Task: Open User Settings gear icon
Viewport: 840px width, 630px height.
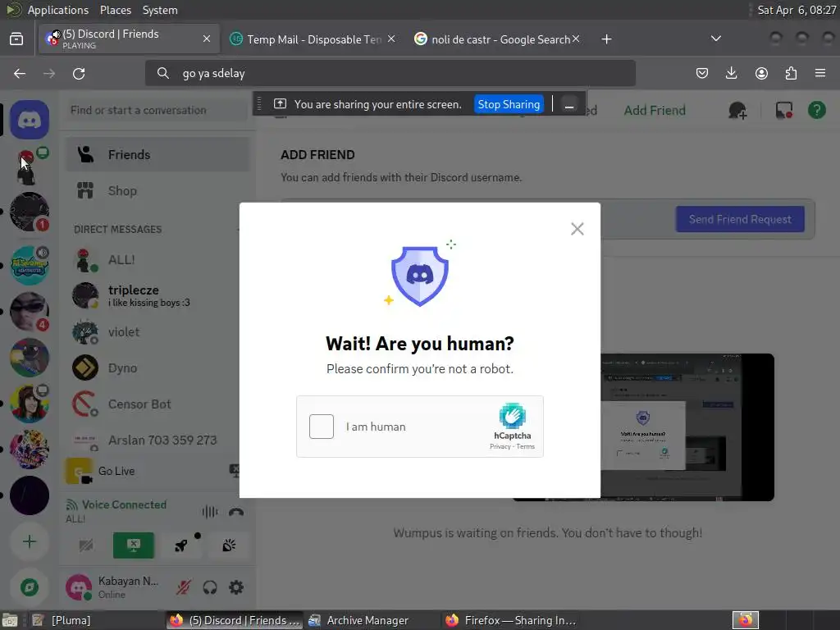Action: tap(236, 587)
